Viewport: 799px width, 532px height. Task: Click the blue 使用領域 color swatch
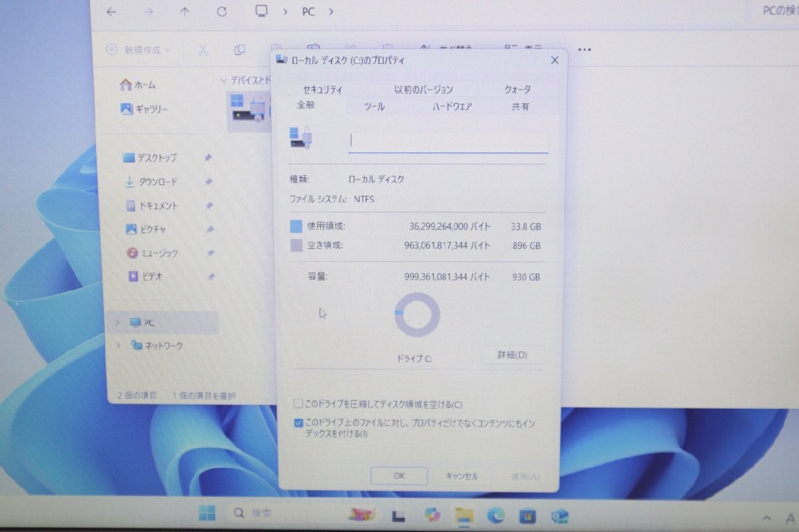[x=296, y=226]
